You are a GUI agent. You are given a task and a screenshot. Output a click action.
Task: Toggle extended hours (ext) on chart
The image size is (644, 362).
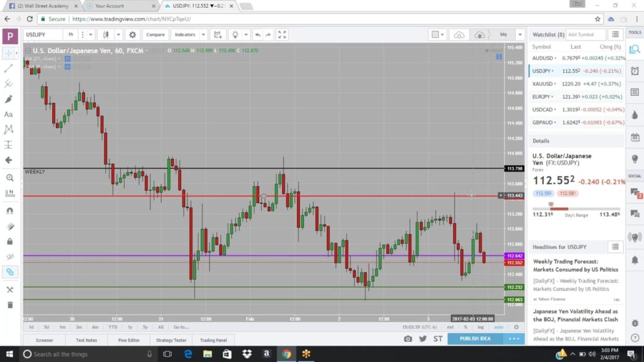[x=450, y=327]
